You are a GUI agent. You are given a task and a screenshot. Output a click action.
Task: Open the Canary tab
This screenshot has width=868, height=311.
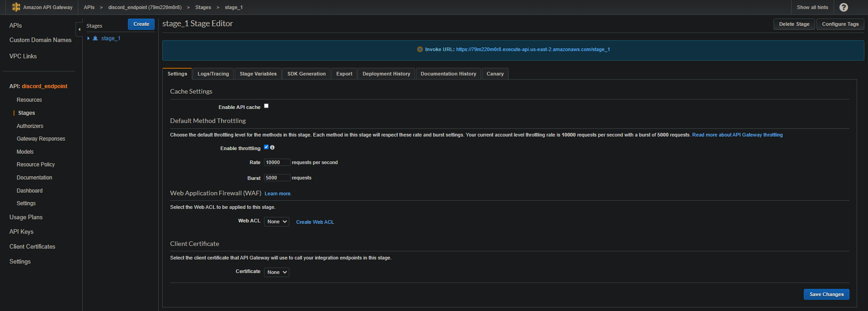[495, 74]
